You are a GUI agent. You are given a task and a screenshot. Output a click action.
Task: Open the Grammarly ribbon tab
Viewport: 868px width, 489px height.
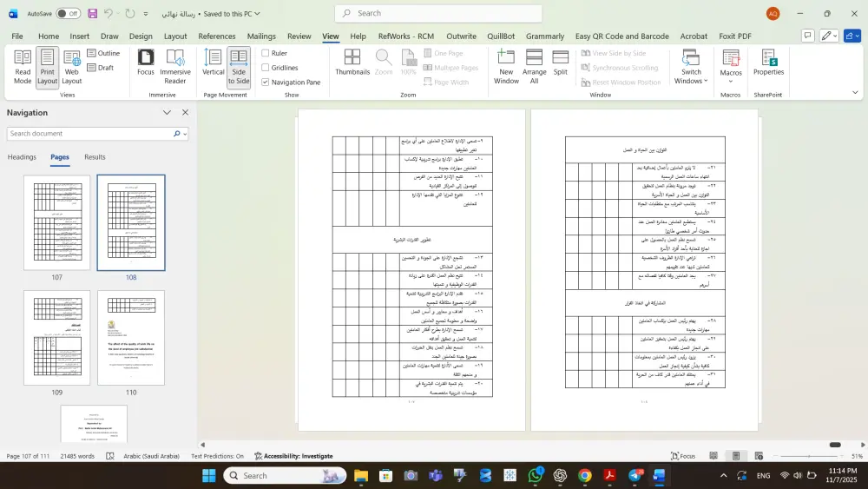545,36
